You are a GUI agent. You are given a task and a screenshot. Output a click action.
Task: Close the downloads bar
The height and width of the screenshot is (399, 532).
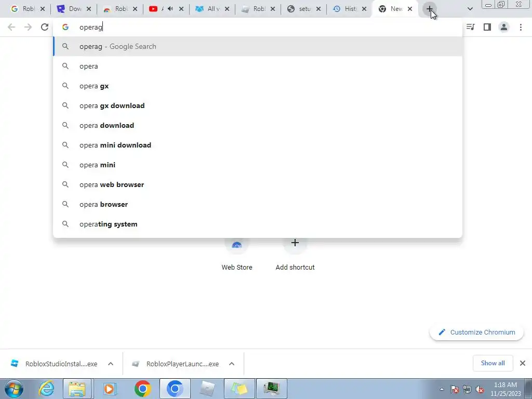click(x=523, y=363)
